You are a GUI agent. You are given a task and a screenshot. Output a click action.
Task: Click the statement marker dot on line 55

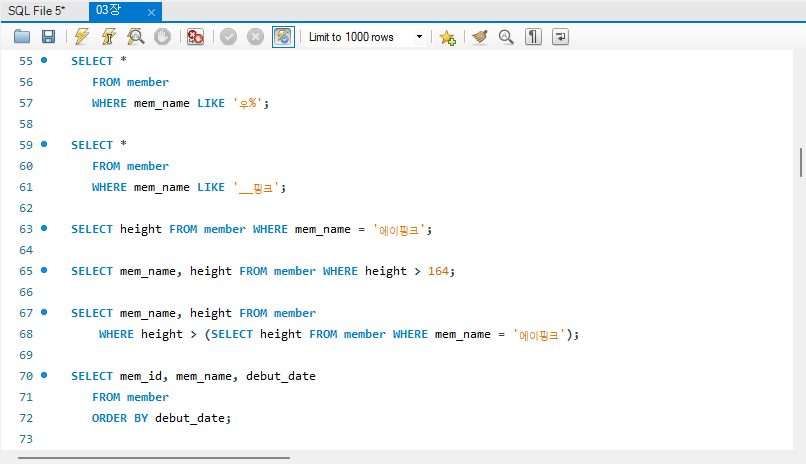coord(44,60)
